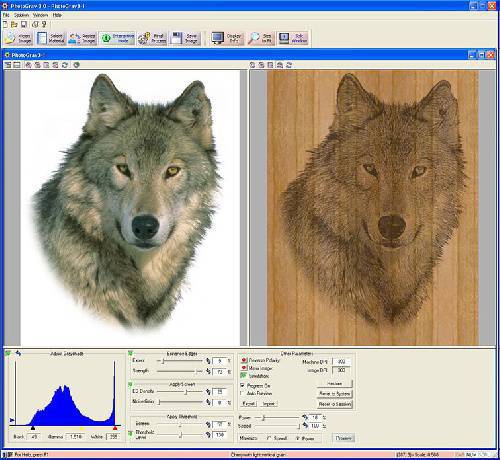Viewport: 500px width, 460px height.
Task: Open the Window menu
Action: click(40, 15)
